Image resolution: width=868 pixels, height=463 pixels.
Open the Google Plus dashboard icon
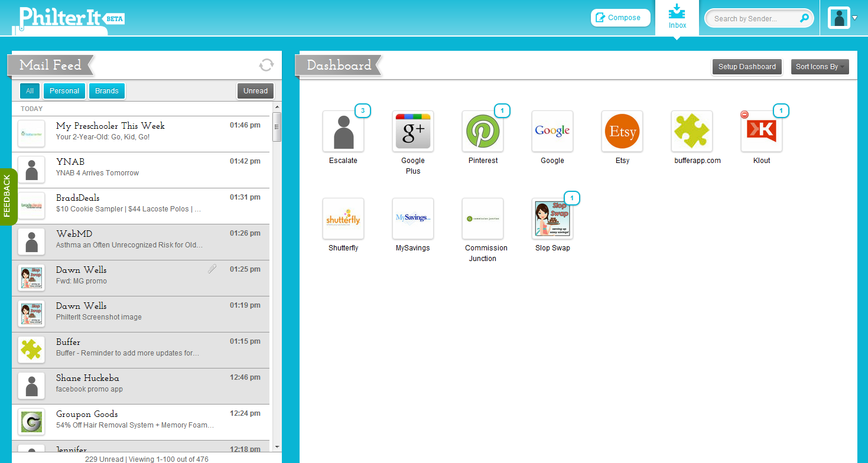point(413,131)
